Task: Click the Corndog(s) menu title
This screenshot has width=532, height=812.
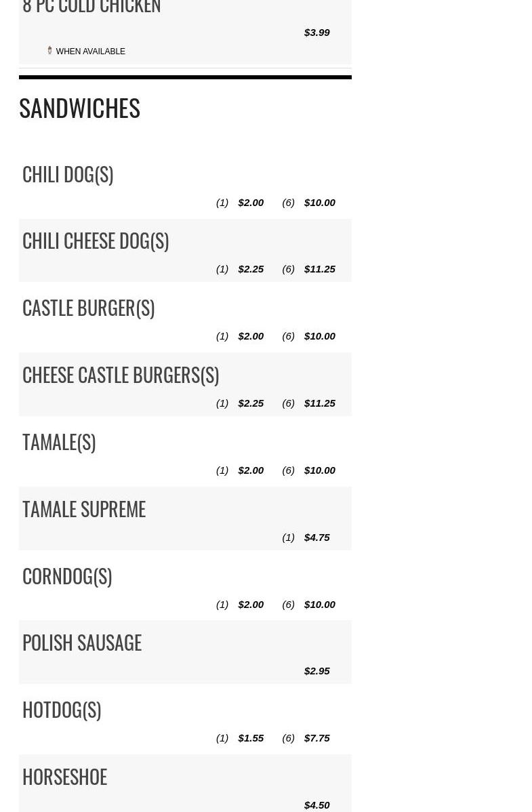Action: tap(67, 577)
